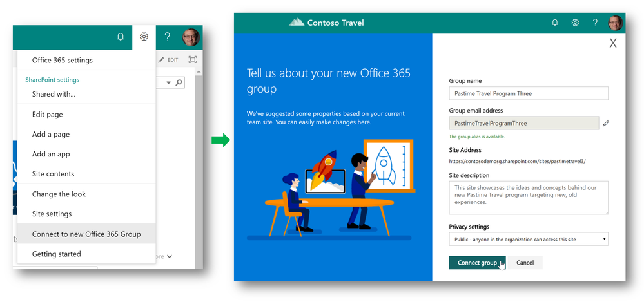
Task: Click the Cancel button
Action: coord(525,263)
